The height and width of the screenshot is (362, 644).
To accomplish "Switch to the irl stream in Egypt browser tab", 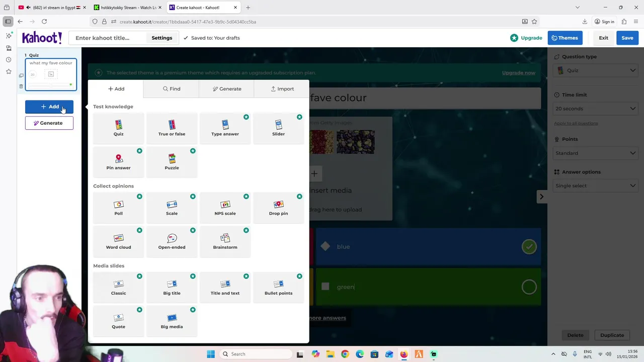I will click(x=53, y=8).
